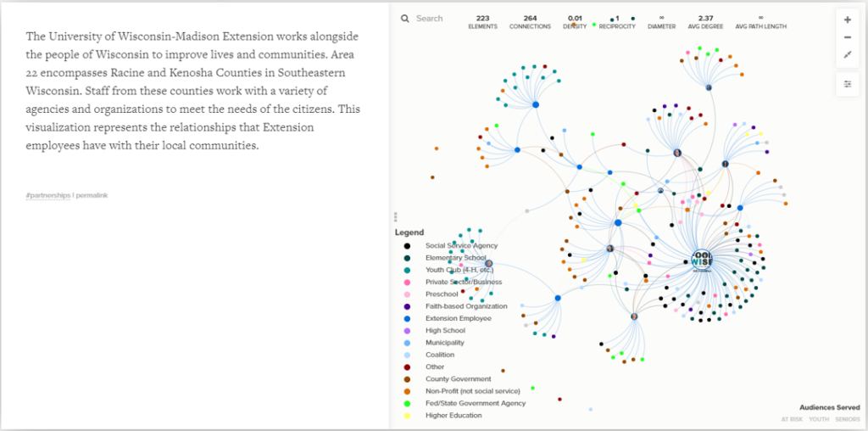Click the Extension Employee legend swatch

(408, 318)
